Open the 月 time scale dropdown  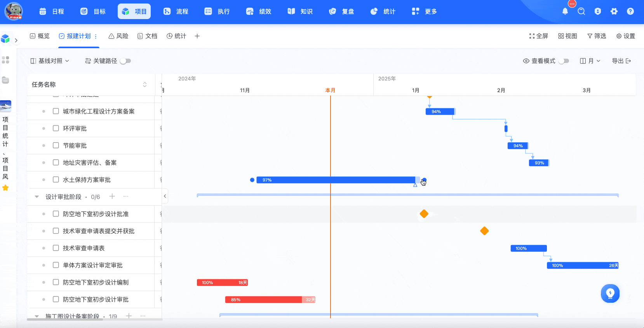pos(590,61)
